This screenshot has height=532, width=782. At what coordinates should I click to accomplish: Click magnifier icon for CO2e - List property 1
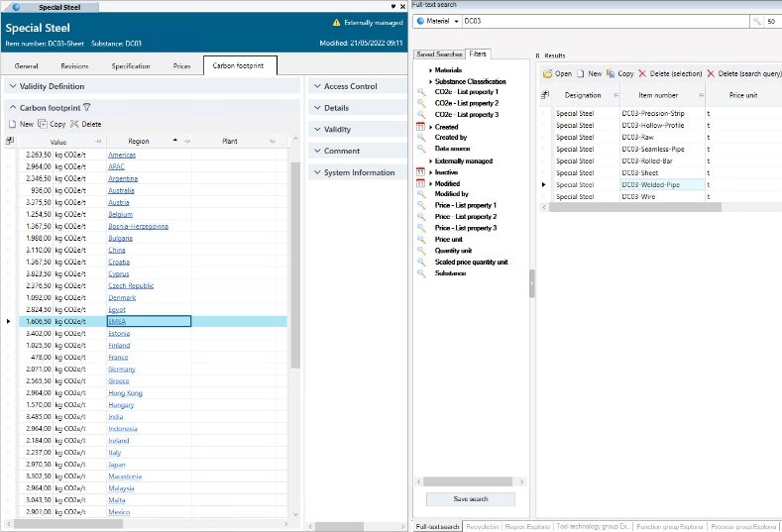pos(421,92)
